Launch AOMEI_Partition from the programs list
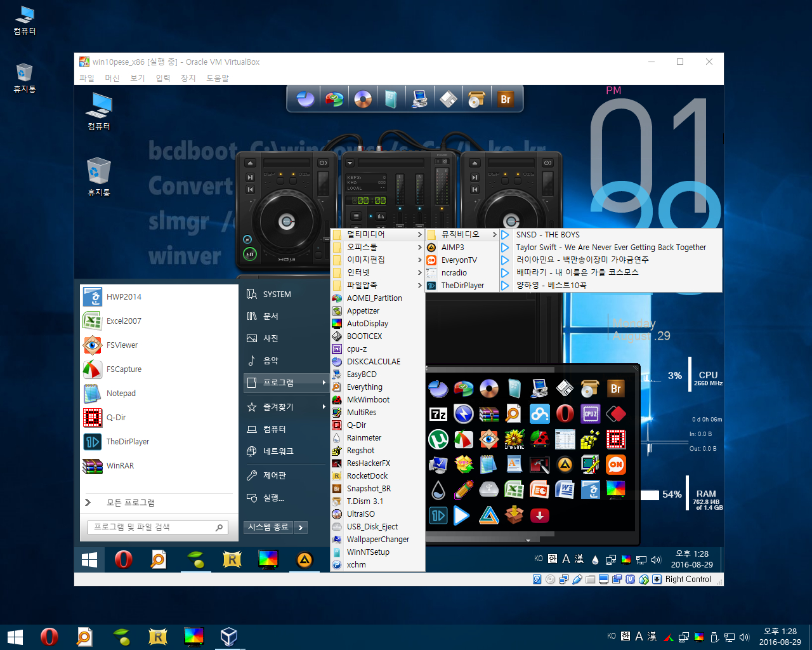Viewport: 812px width, 650px height. pyautogui.click(x=377, y=298)
